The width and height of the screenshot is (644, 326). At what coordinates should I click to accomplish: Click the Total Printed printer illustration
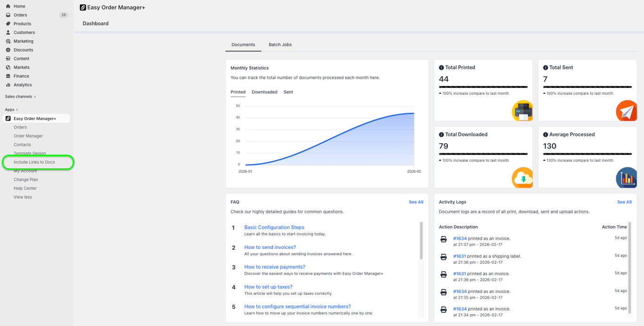(x=522, y=111)
